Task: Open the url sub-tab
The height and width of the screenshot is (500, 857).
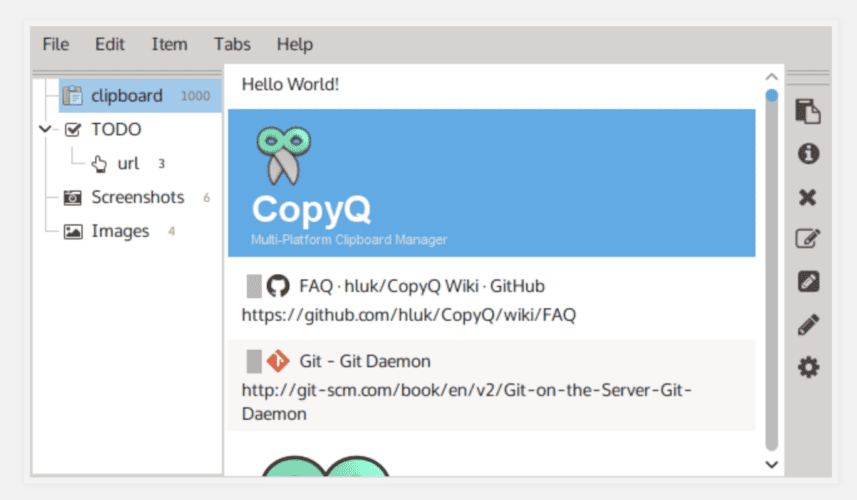Action: pos(128,163)
